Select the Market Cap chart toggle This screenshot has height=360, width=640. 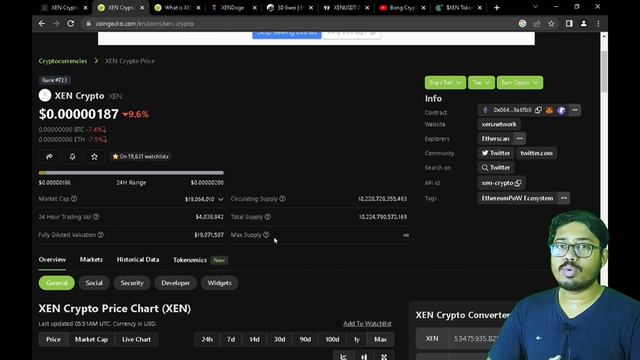(x=91, y=339)
